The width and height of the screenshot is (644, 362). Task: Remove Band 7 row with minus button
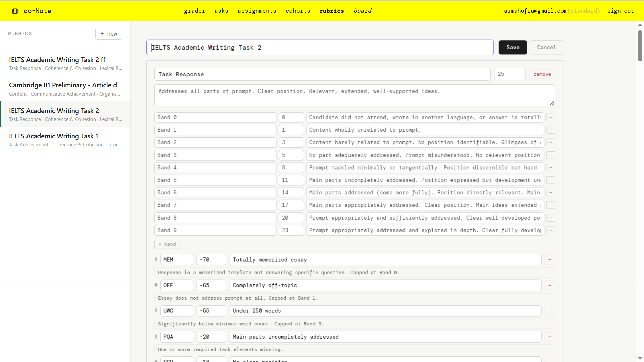pos(551,205)
